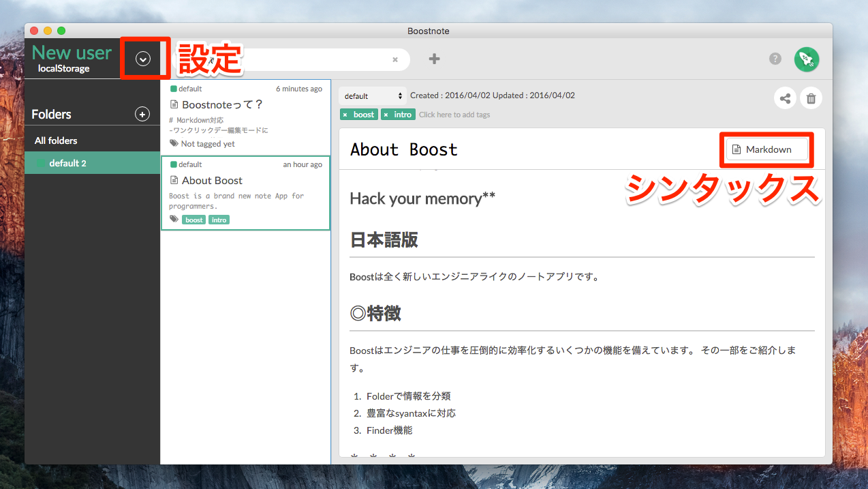Open the Boostnoteって？ note
Image resolution: width=868 pixels, height=489 pixels.
click(222, 105)
